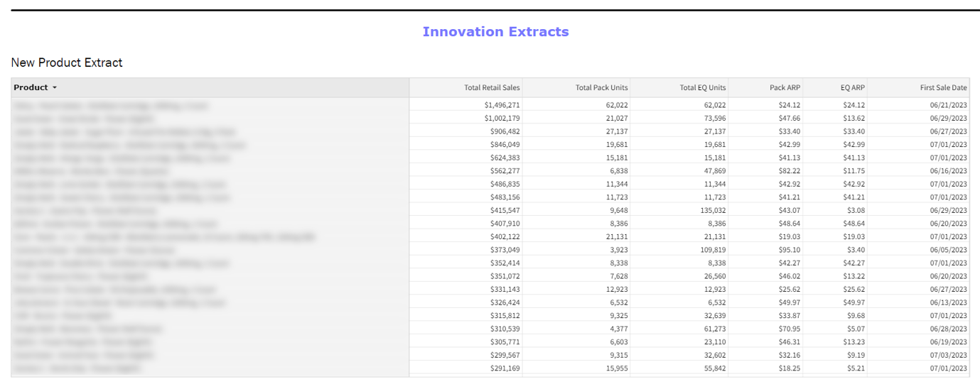The width and height of the screenshot is (980, 384).
Task: Select the Total Pack Units column header
Action: [x=601, y=88]
